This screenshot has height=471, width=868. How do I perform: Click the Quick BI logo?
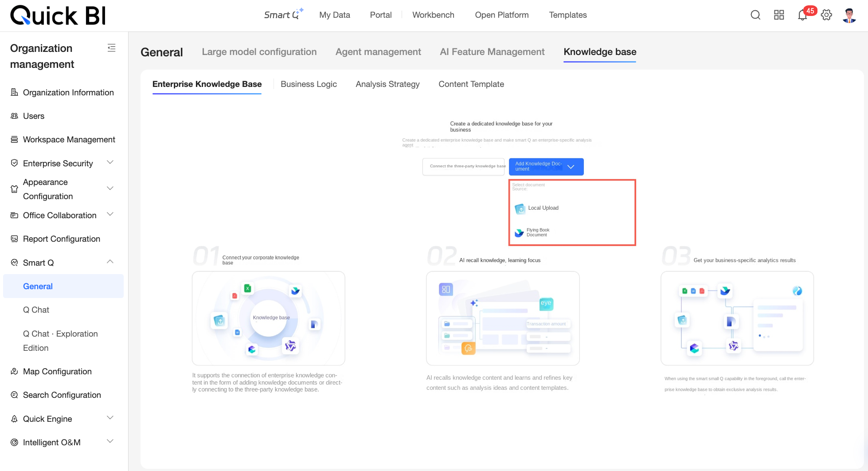click(x=58, y=16)
